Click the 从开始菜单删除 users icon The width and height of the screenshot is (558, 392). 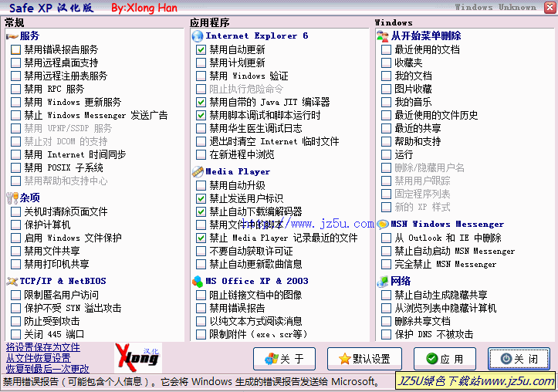click(x=383, y=36)
